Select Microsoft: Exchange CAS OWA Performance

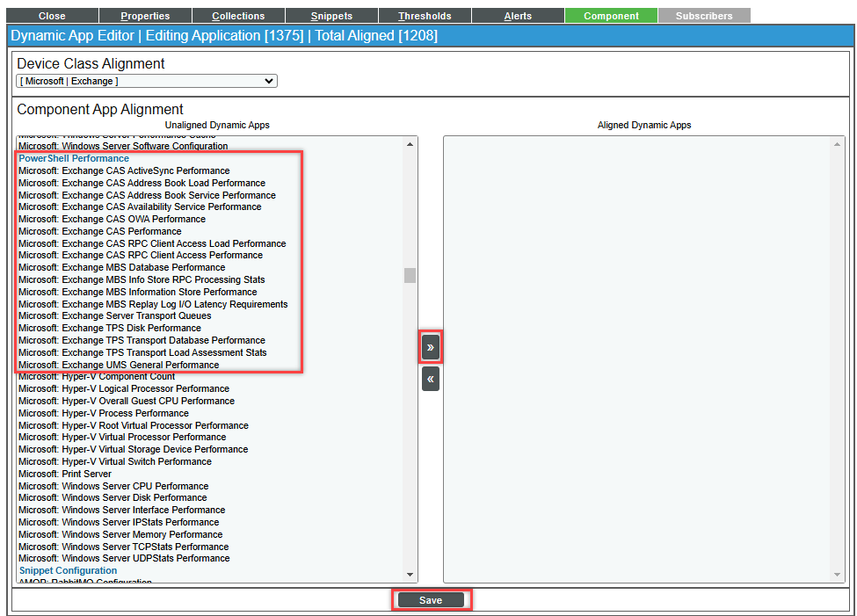[112, 220]
